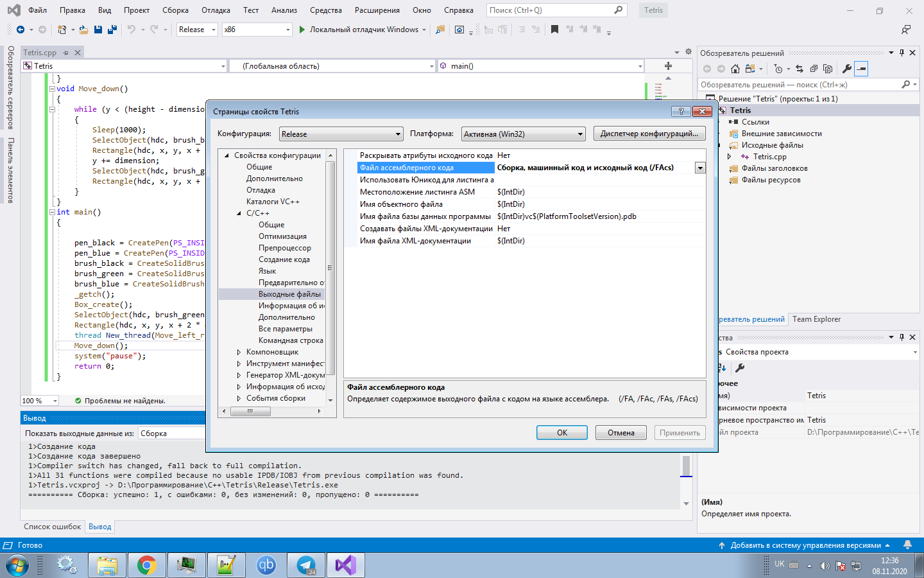Image resolution: width=924 pixels, height=578 pixels.
Task: Collapse all in Solution Explorer toolbar
Action: coord(814,69)
